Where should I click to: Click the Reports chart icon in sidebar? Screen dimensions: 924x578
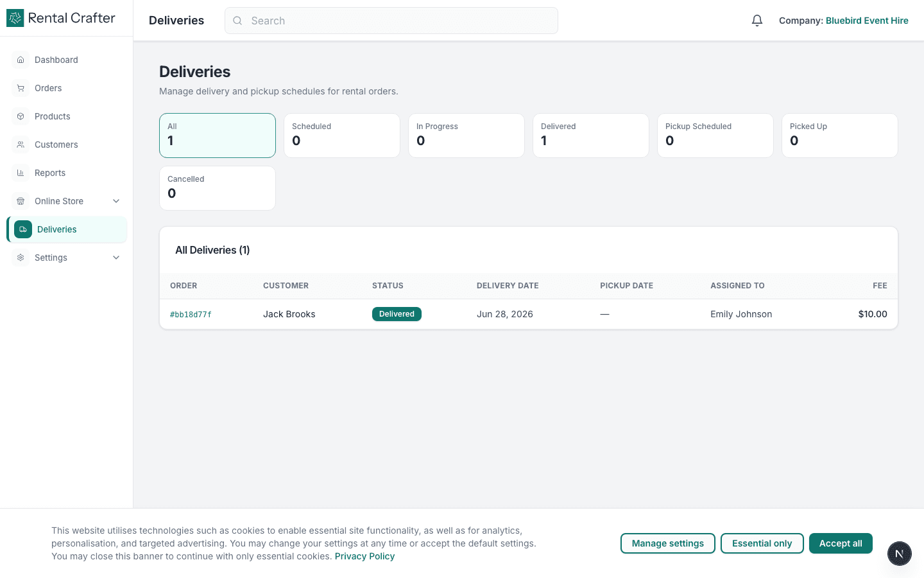pos(21,173)
